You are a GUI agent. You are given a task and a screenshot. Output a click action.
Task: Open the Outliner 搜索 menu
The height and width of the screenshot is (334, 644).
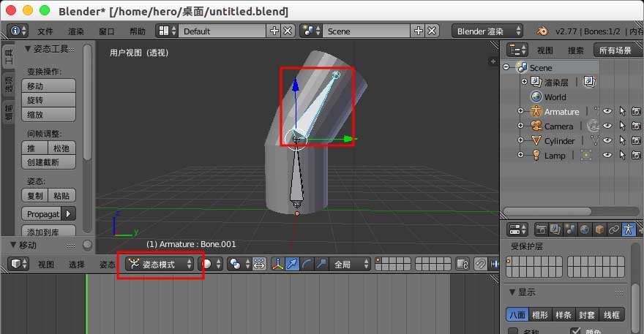click(575, 50)
